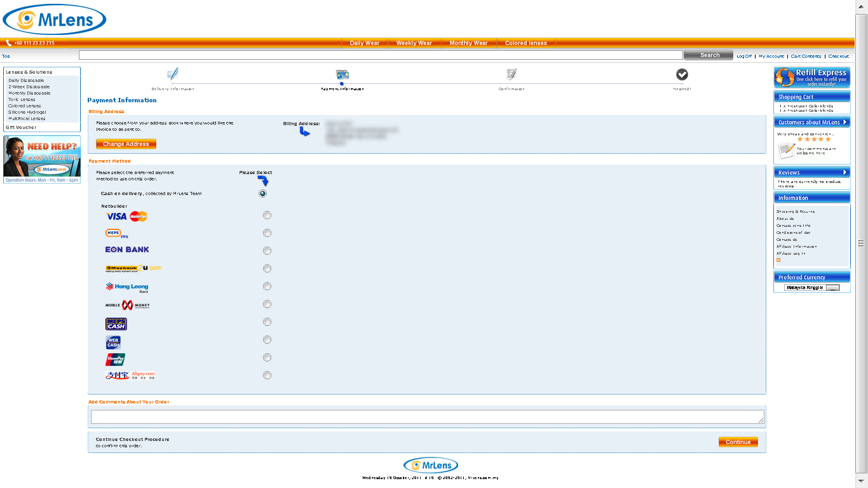Open Multifocal Lenses category
Image resolution: width=868 pixels, height=488 pixels.
[x=27, y=119]
